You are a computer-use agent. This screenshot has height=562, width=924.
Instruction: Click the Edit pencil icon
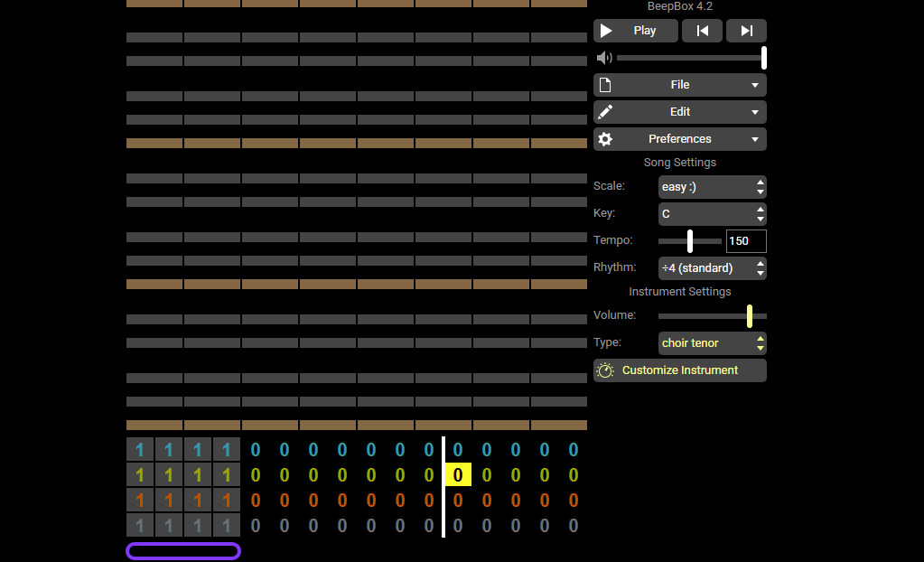click(605, 112)
